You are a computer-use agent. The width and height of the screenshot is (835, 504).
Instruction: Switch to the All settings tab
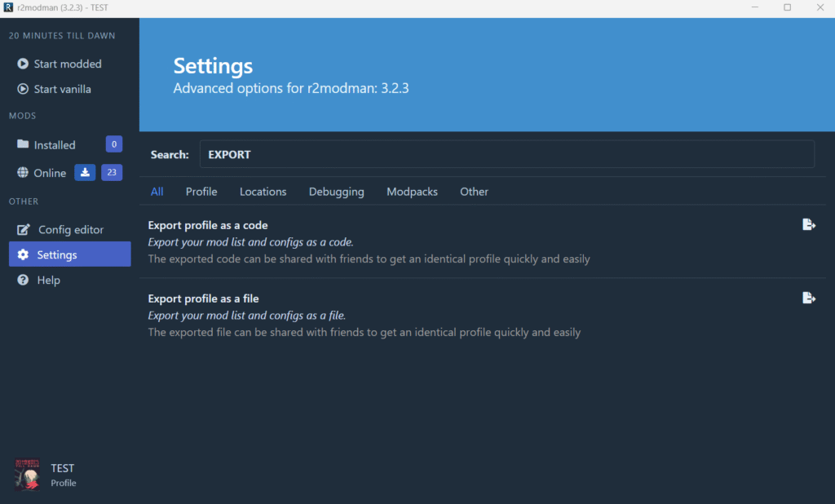click(x=157, y=192)
